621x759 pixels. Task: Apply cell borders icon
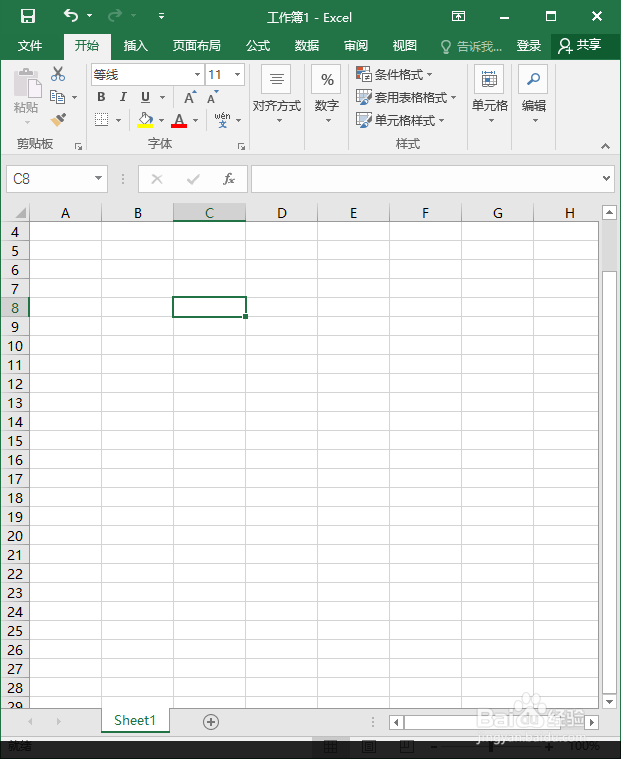(101, 120)
